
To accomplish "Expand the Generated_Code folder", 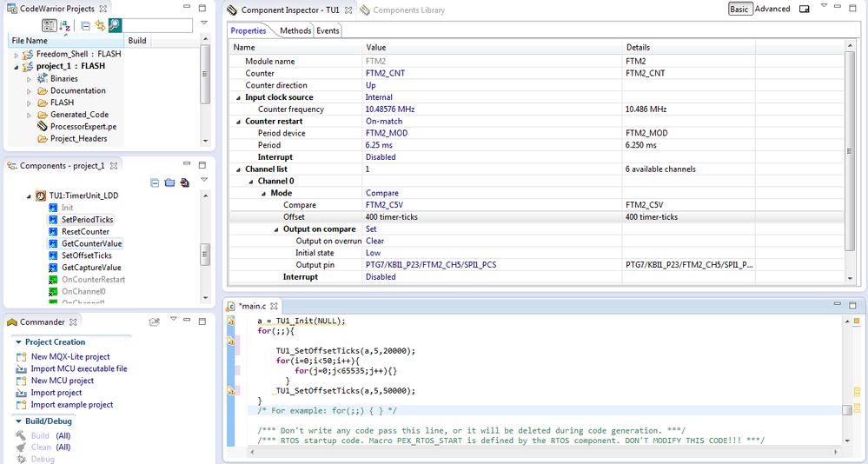I will click(29, 116).
